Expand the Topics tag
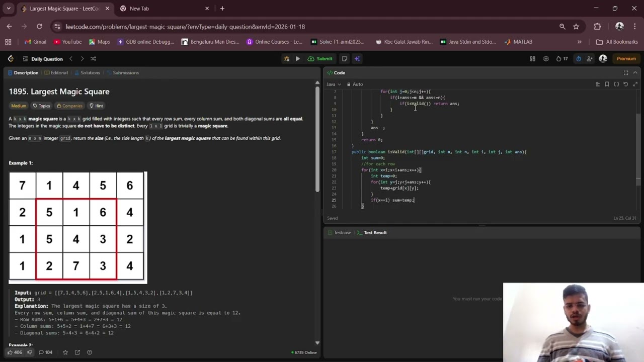 click(x=41, y=106)
